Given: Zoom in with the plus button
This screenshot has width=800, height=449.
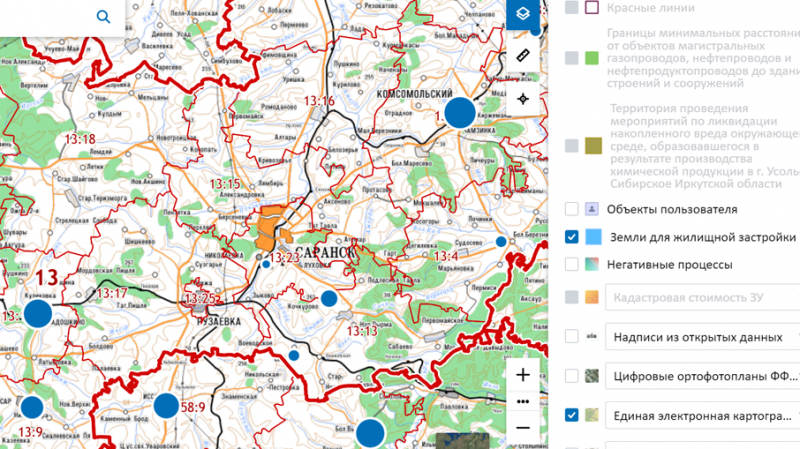Looking at the screenshot, I should tap(523, 375).
